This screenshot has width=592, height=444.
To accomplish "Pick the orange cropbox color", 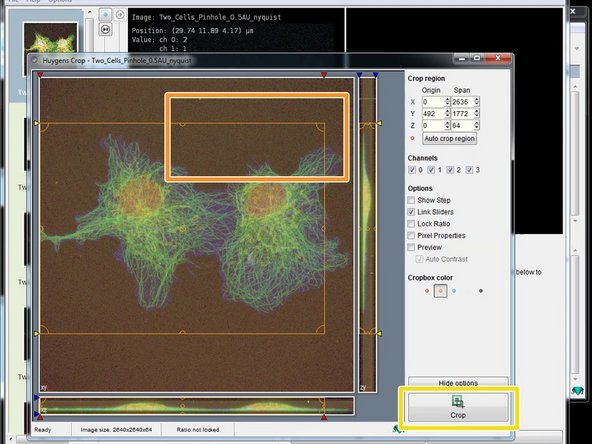I will 441,291.
